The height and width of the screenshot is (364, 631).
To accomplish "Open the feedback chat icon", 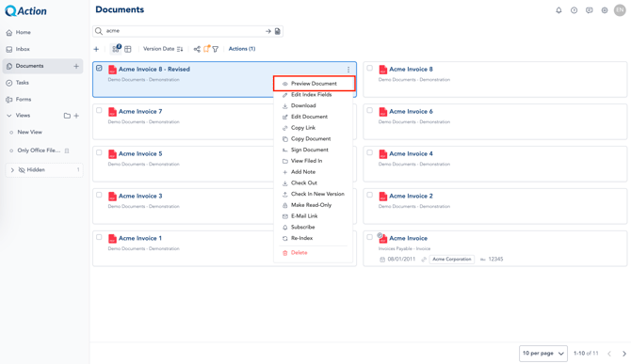I will point(590,10).
